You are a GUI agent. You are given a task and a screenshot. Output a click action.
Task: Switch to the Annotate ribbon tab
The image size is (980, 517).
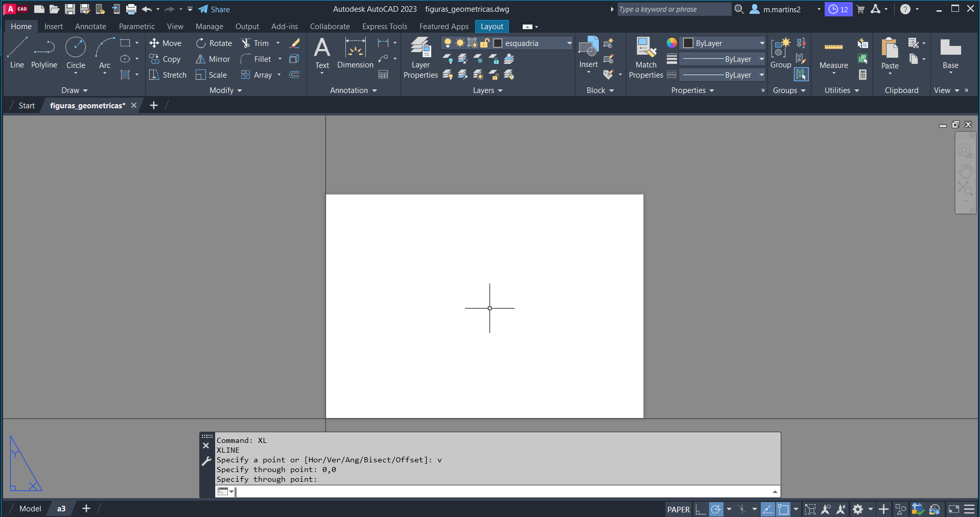point(90,27)
